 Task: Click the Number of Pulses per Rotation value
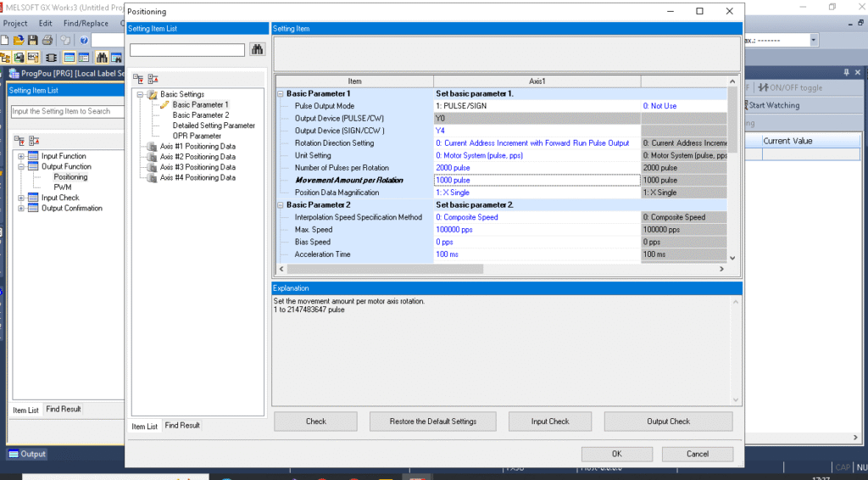pos(537,168)
